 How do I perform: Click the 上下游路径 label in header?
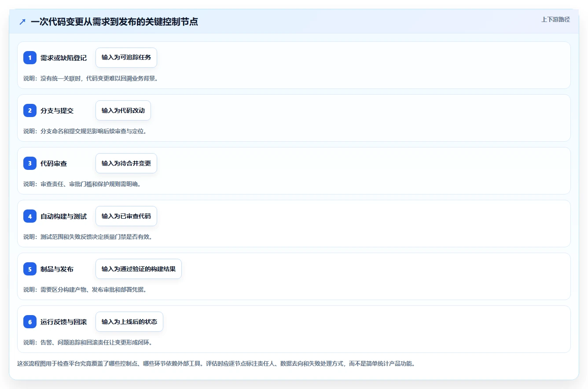tap(555, 19)
